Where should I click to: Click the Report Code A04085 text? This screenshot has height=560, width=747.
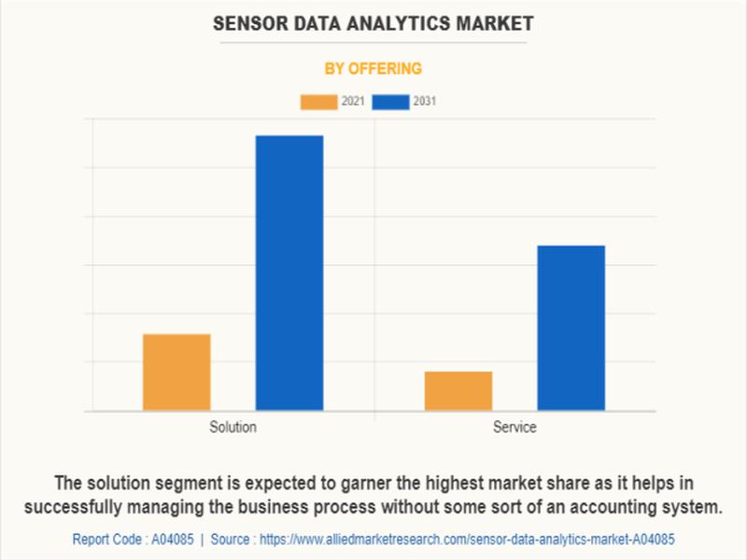coord(133,539)
